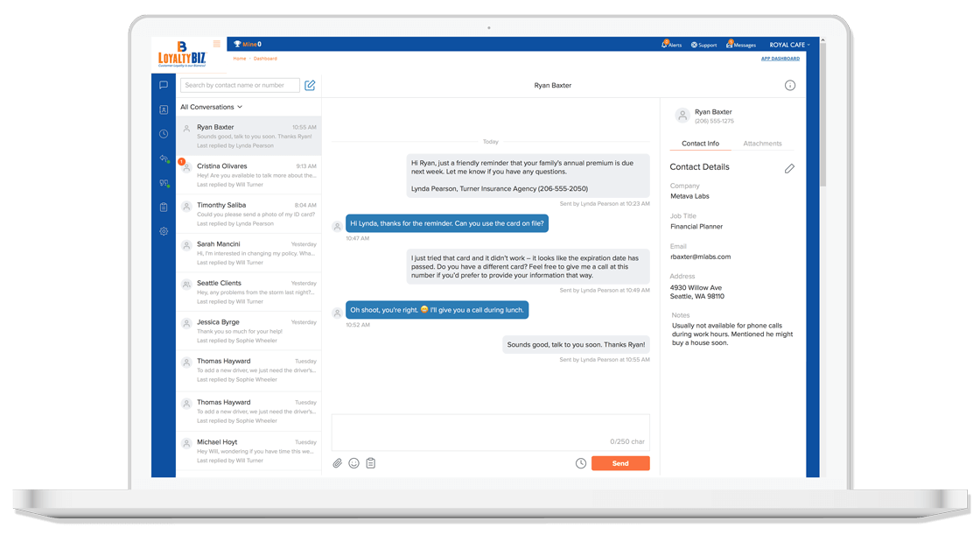This screenshot has width=980, height=535.
Task: Open the Timothy Saliba conversation
Action: pos(248,214)
